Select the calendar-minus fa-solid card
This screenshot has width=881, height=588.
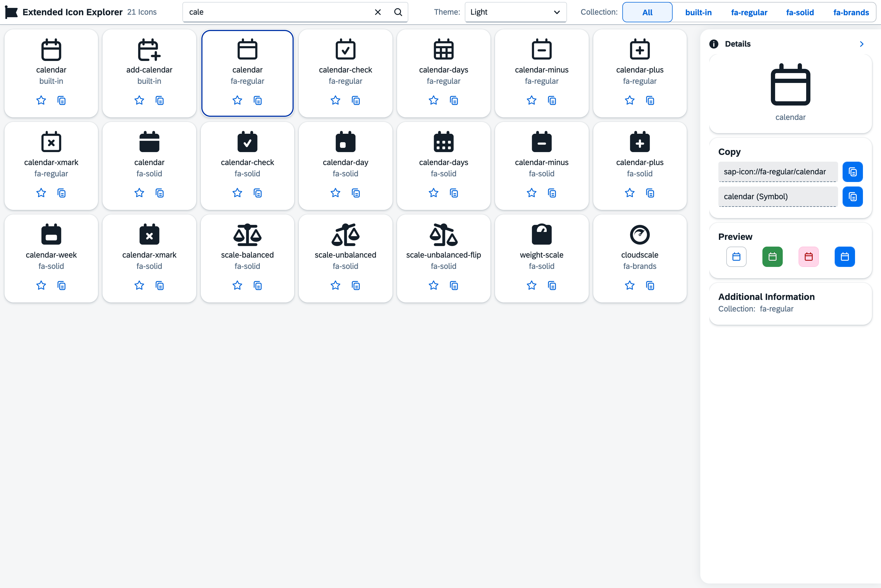coord(541,166)
